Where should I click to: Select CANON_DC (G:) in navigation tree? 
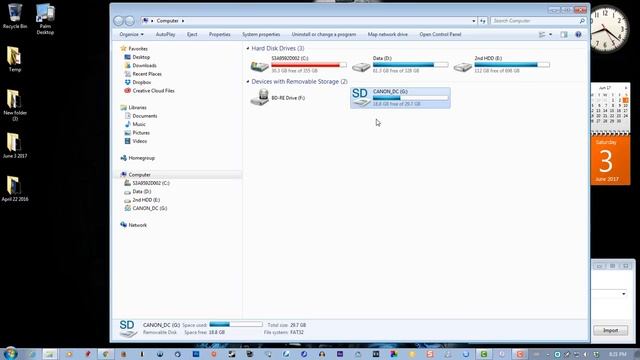pyautogui.click(x=149, y=208)
